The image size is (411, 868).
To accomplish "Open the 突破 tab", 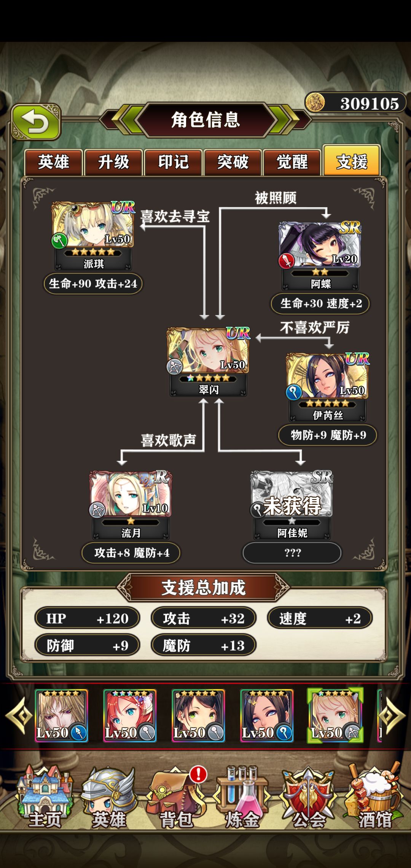I will point(233,162).
